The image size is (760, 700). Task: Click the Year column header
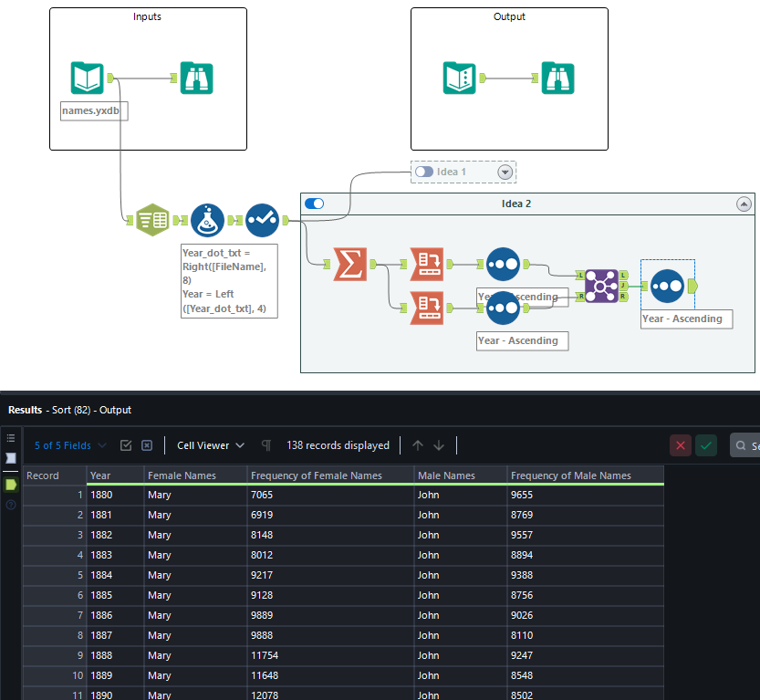click(x=115, y=475)
